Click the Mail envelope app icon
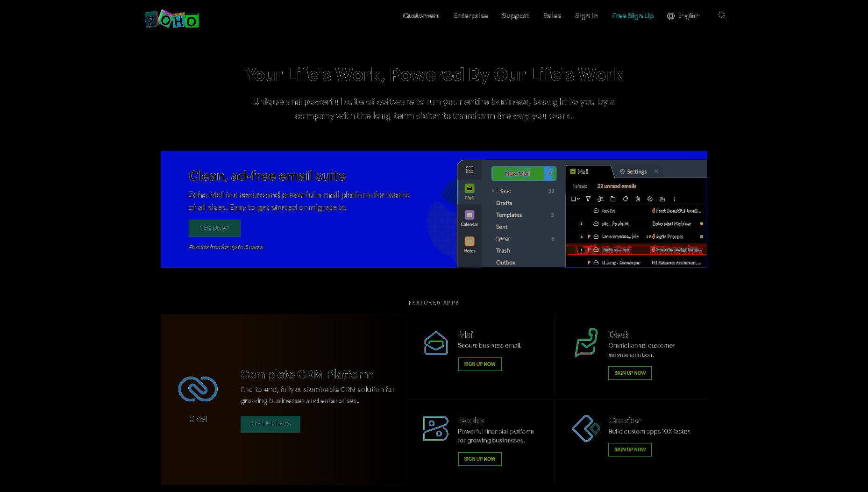 tap(436, 343)
